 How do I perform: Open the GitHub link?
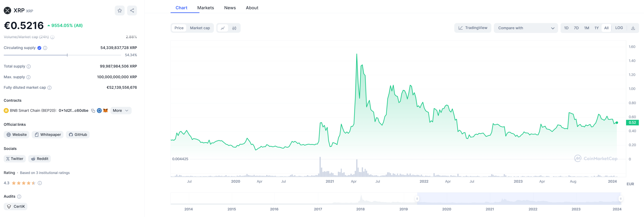click(78, 135)
